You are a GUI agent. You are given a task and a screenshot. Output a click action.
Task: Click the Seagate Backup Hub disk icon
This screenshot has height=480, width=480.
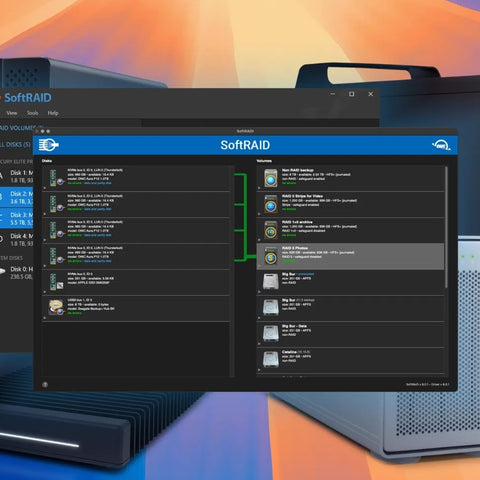point(56,307)
